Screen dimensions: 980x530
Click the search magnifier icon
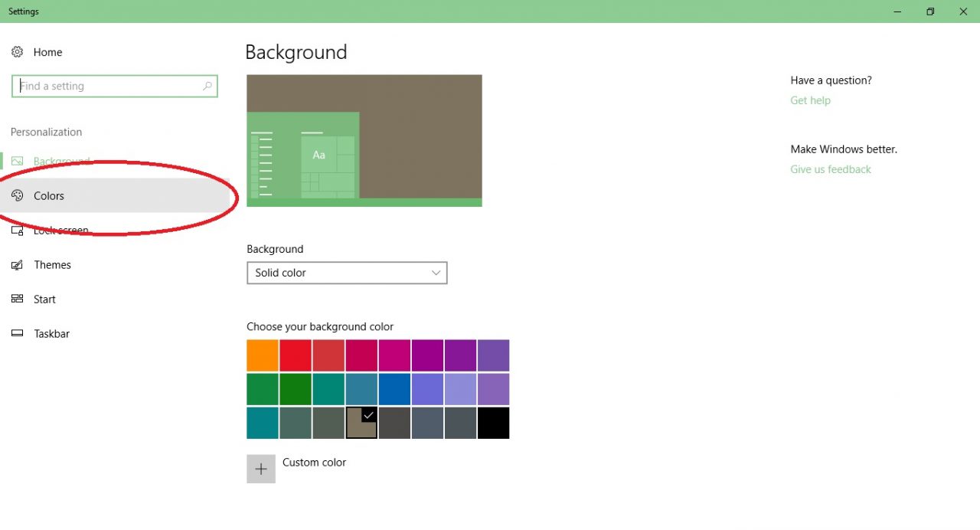(x=207, y=87)
